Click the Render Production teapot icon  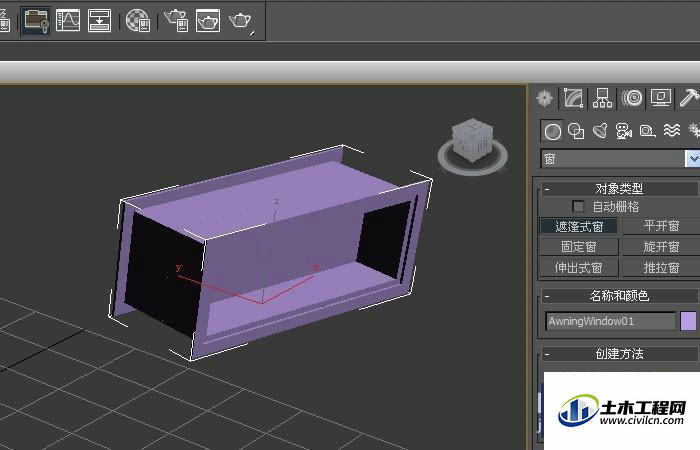pos(241,21)
